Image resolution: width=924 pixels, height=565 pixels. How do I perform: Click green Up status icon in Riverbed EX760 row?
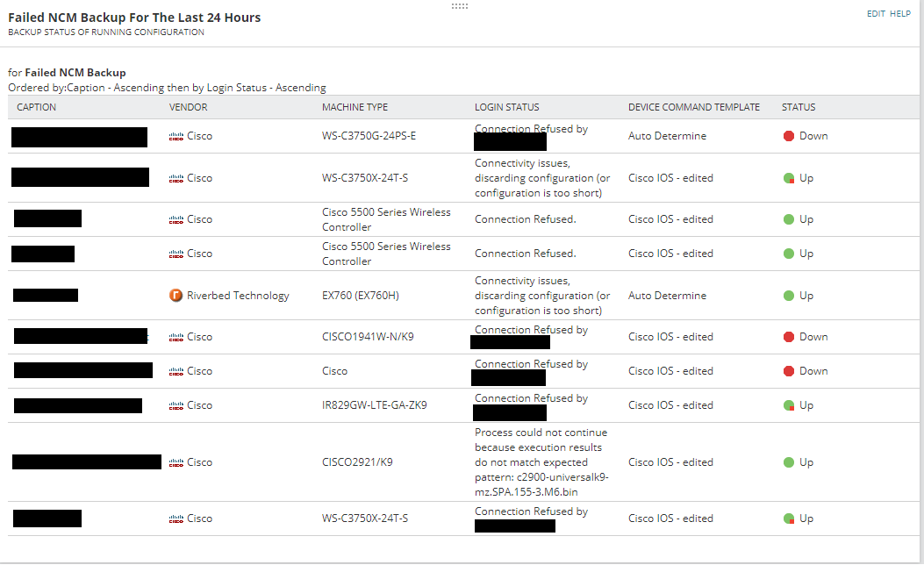tap(789, 296)
